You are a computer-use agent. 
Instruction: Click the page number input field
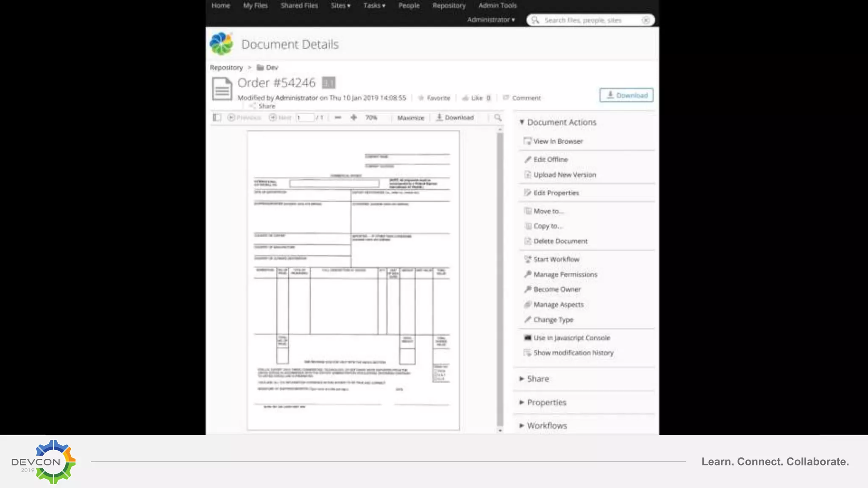(x=305, y=117)
